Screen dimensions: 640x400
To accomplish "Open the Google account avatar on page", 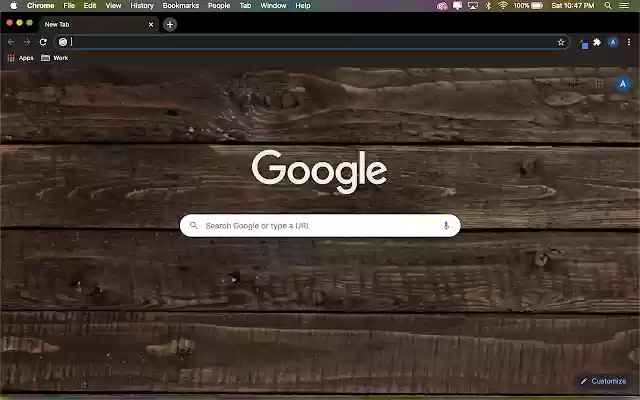I will coord(623,84).
